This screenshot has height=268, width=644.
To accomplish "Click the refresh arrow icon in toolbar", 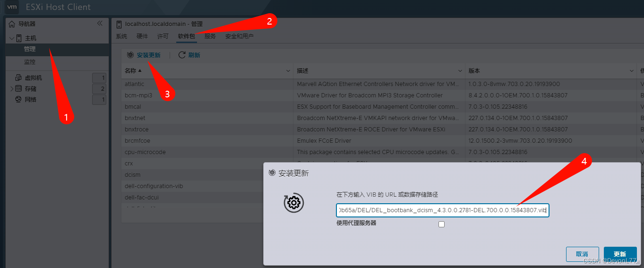I will tap(182, 55).
